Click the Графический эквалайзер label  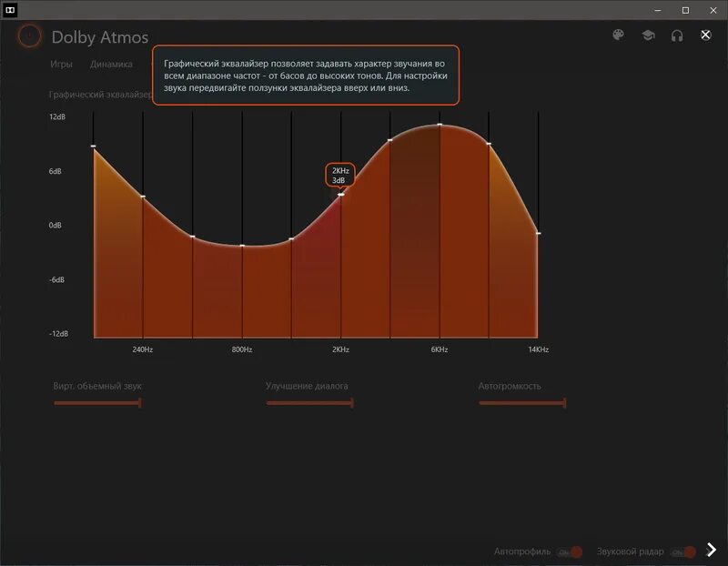coord(100,95)
